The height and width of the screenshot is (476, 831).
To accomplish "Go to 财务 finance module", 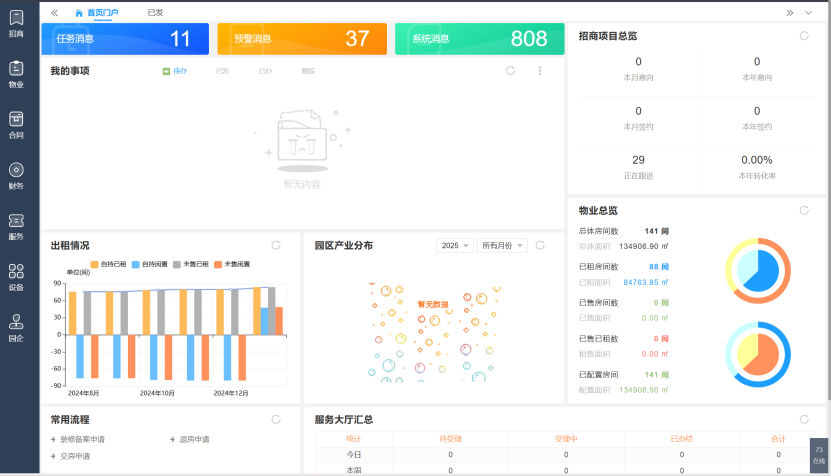I will 16,174.
